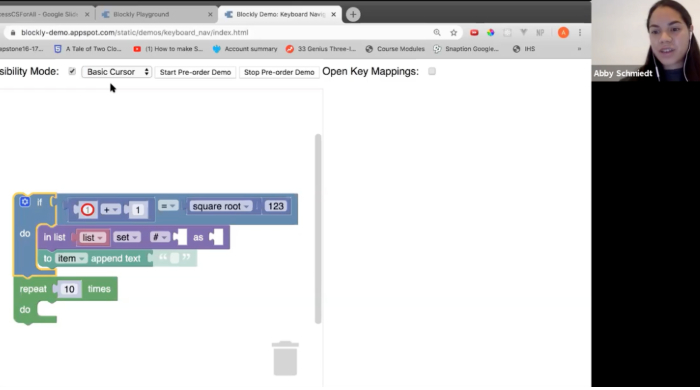This screenshot has height=390, width=700.
Task: Open the # index dropdown in list block
Action: click(159, 237)
